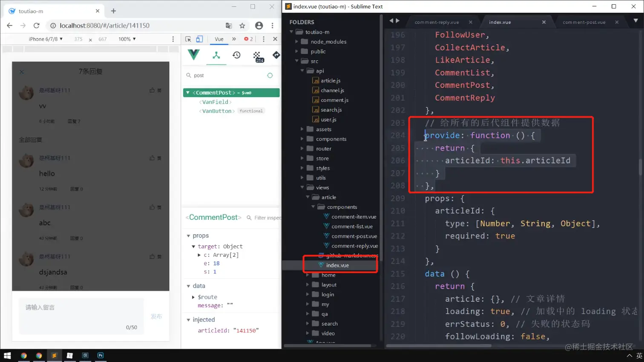This screenshot has height=362, width=644.
Task: Open iPhone 6/7/8 device dropdown
Action: (x=46, y=39)
